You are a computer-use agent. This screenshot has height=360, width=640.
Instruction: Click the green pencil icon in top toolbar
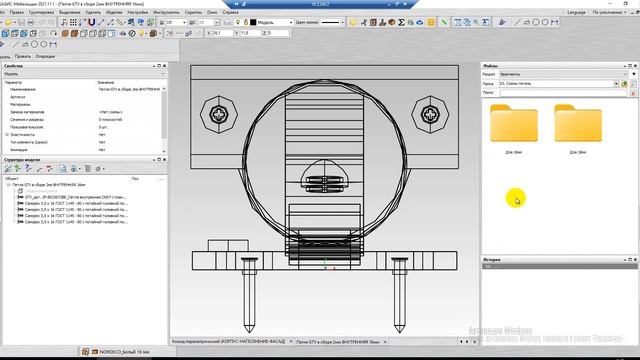click(x=444, y=22)
